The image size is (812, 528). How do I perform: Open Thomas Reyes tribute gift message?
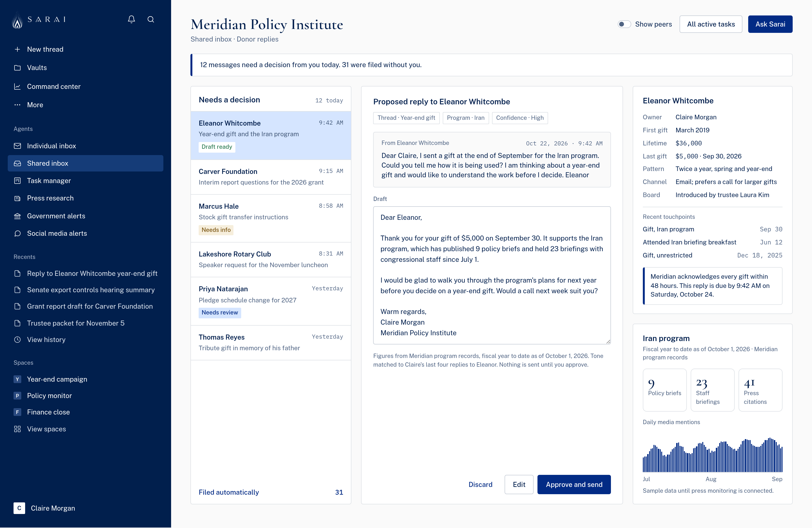click(x=271, y=343)
